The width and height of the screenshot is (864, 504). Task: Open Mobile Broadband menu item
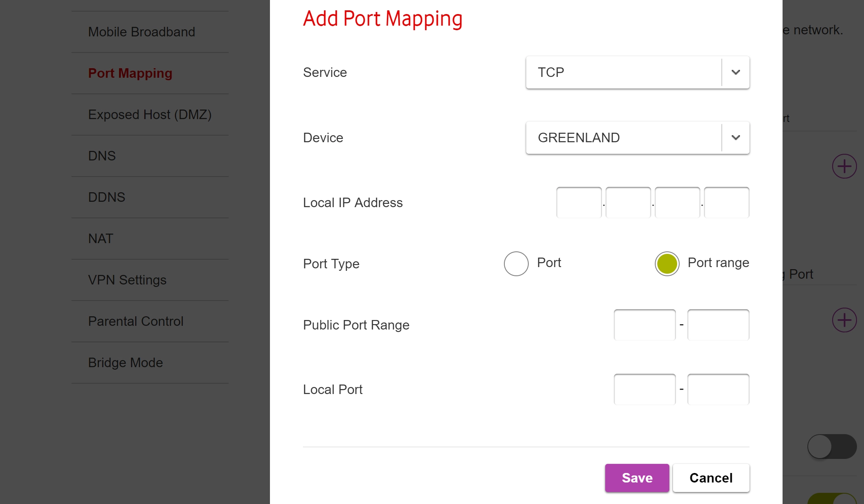141,32
